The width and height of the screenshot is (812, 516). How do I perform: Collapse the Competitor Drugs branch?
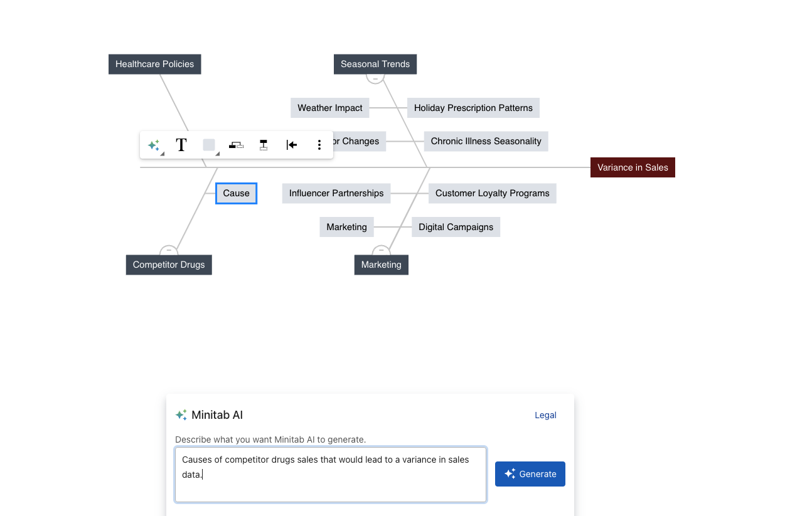pos(168,250)
